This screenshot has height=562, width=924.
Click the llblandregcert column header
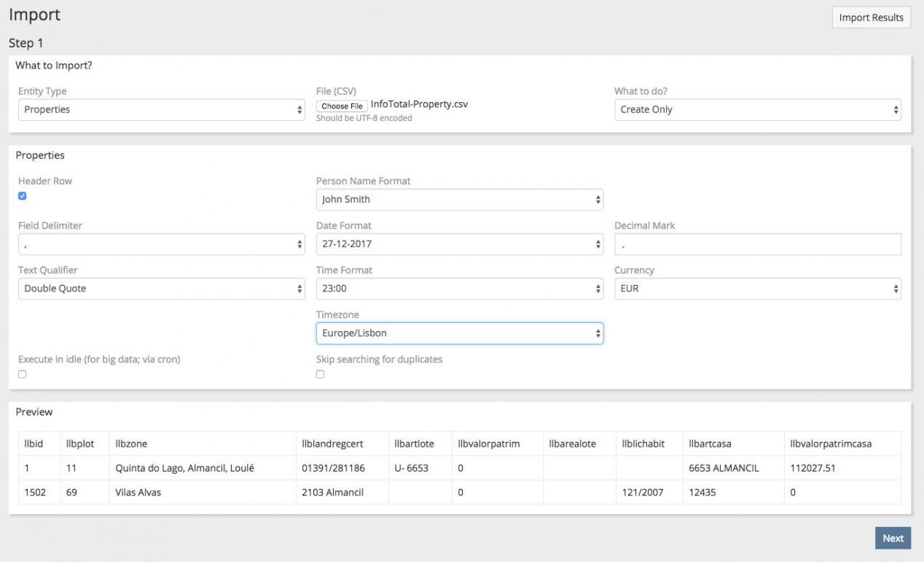(x=332, y=443)
